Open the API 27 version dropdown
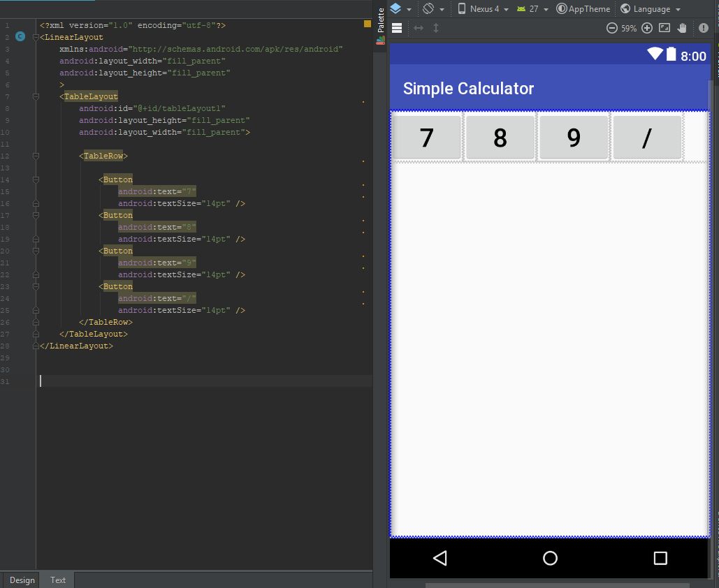 click(x=532, y=8)
